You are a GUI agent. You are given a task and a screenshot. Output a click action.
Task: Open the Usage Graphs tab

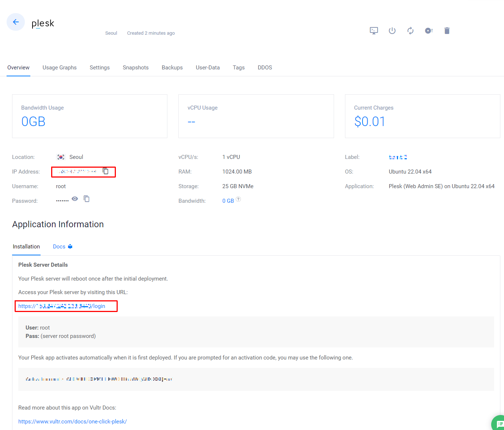[x=60, y=68]
